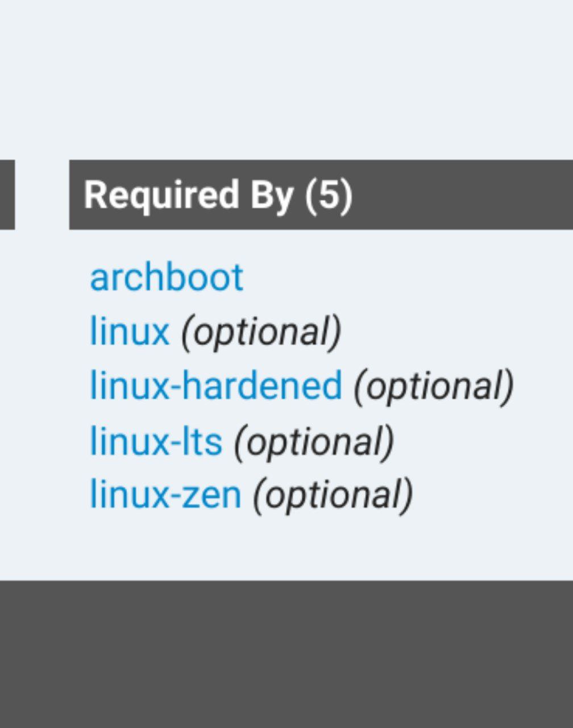Select the (optional) text after linux-lts
The height and width of the screenshot is (728, 573).
(314, 441)
